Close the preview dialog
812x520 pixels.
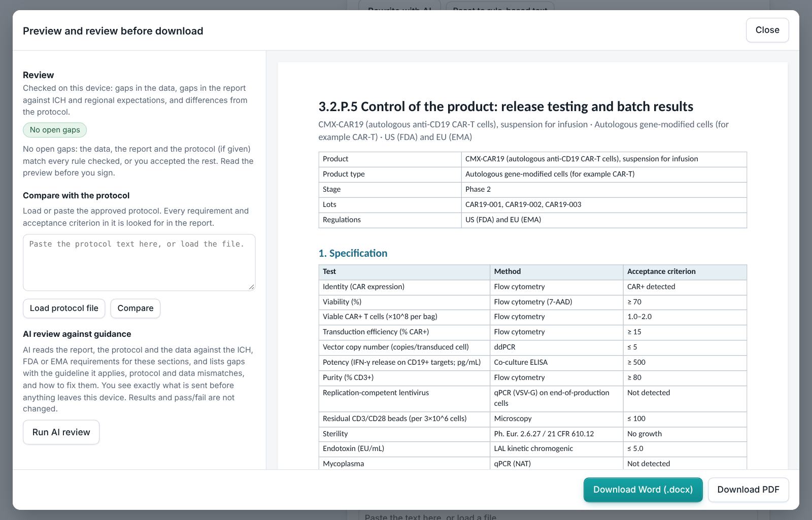coord(767,30)
